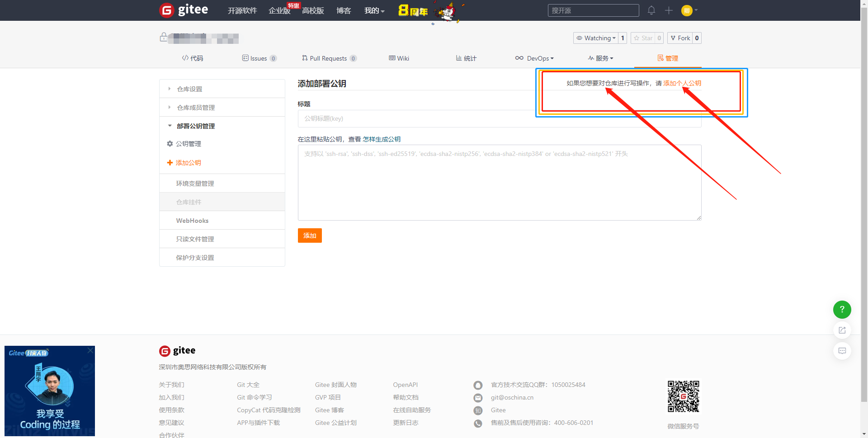Click the Gitee 封面人物 ad thumbnail

[x=50, y=391]
